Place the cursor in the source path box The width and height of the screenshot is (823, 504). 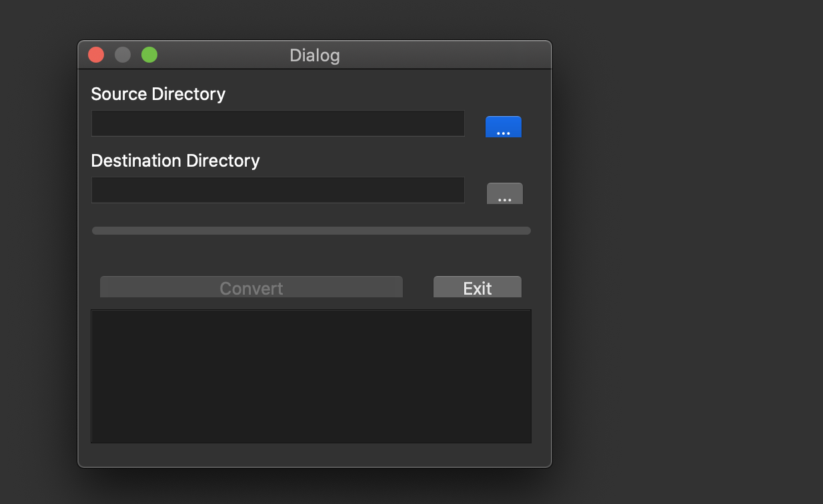pos(277,123)
